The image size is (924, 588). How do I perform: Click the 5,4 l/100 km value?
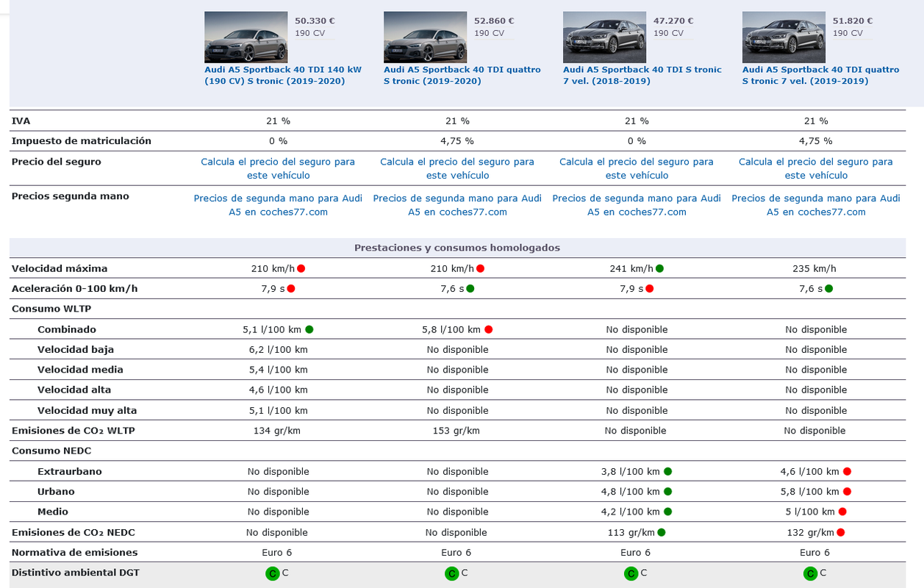click(x=279, y=370)
